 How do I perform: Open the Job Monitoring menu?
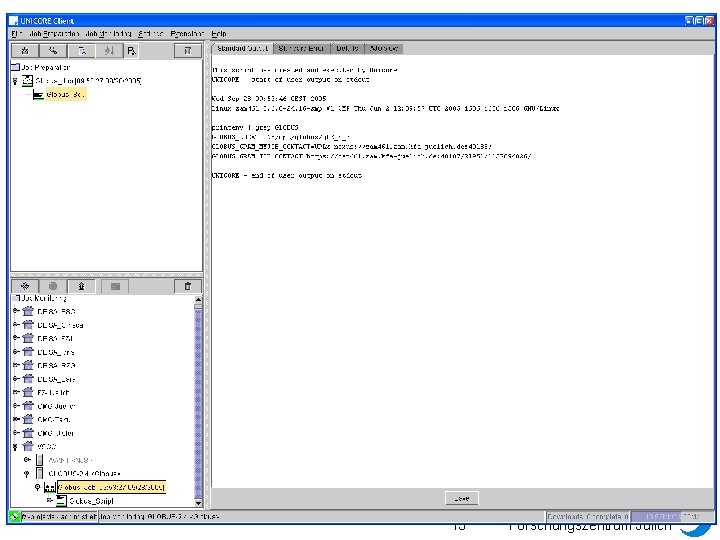pyautogui.click(x=108, y=34)
